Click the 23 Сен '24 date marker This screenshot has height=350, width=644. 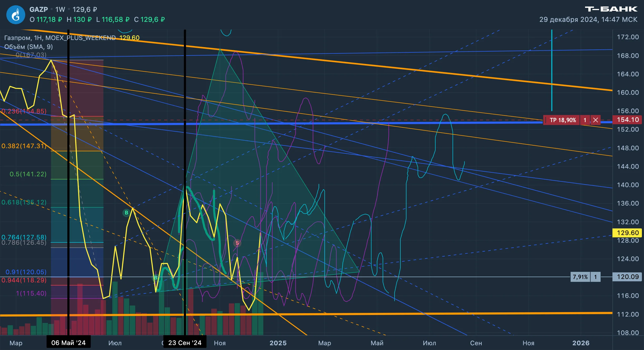pos(185,343)
